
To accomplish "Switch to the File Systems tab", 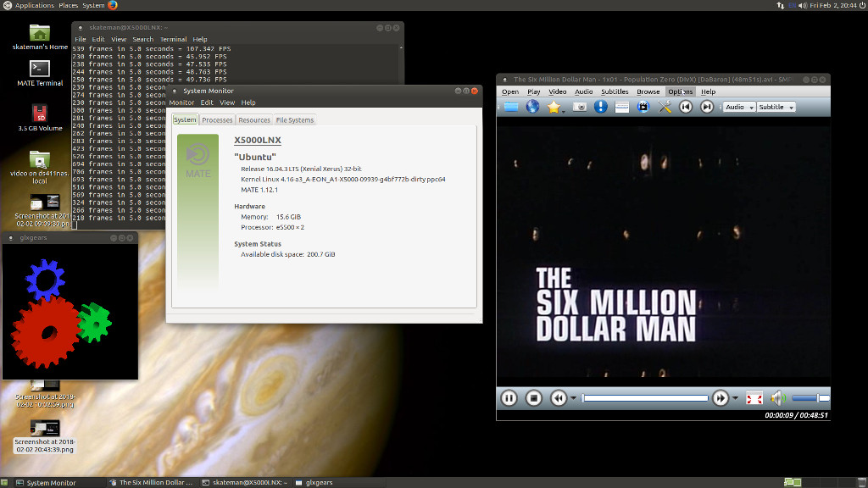I will point(294,120).
